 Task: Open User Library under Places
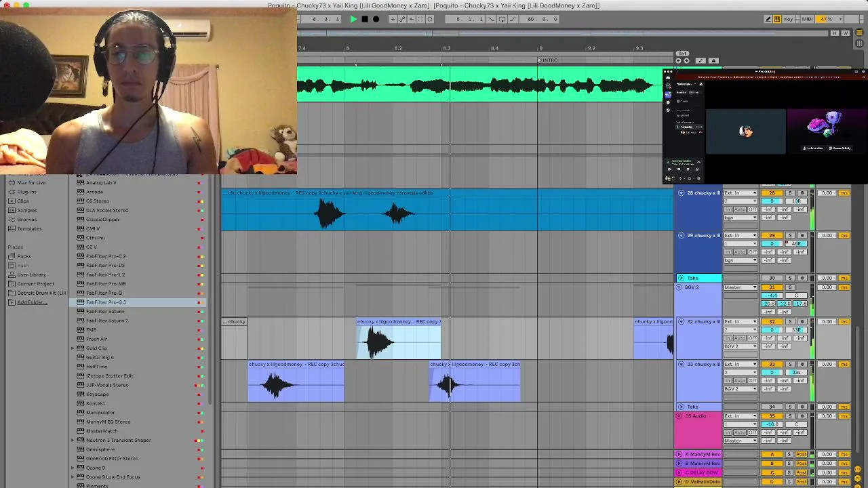click(31, 274)
